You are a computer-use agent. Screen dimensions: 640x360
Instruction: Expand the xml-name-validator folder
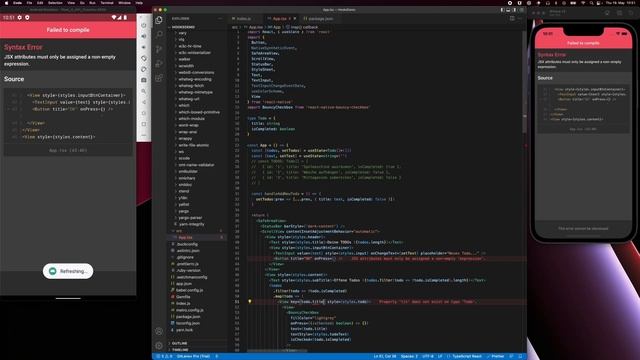196,165
